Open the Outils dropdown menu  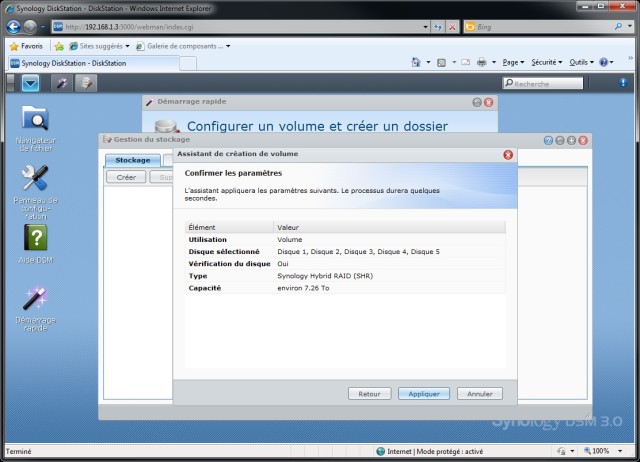tap(581, 62)
